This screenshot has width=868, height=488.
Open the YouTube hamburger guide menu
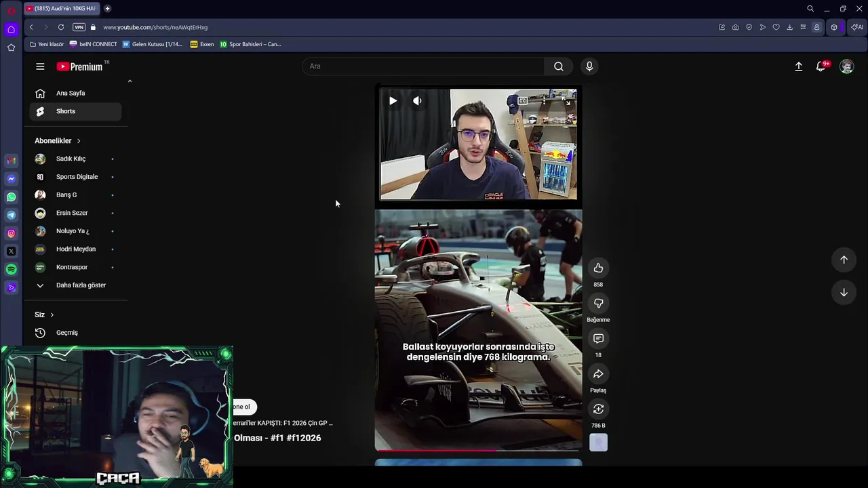pos(40,66)
